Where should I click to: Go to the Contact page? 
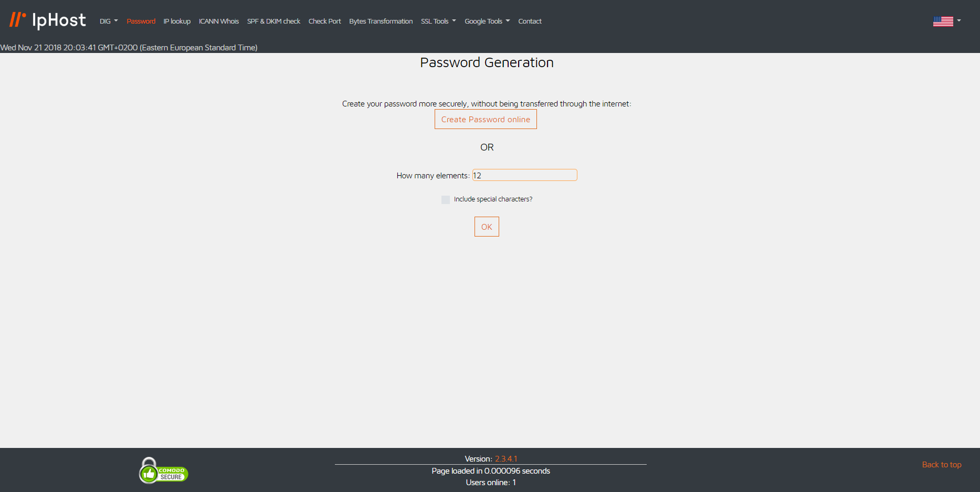point(530,21)
